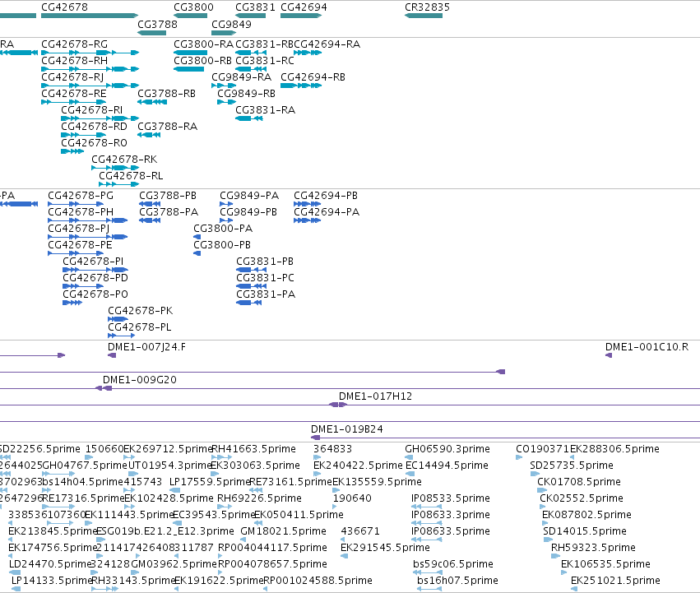Image resolution: width=700 pixels, height=593 pixels.
Task: Click protein CG9849-PA
Action: pyautogui.click(x=226, y=204)
